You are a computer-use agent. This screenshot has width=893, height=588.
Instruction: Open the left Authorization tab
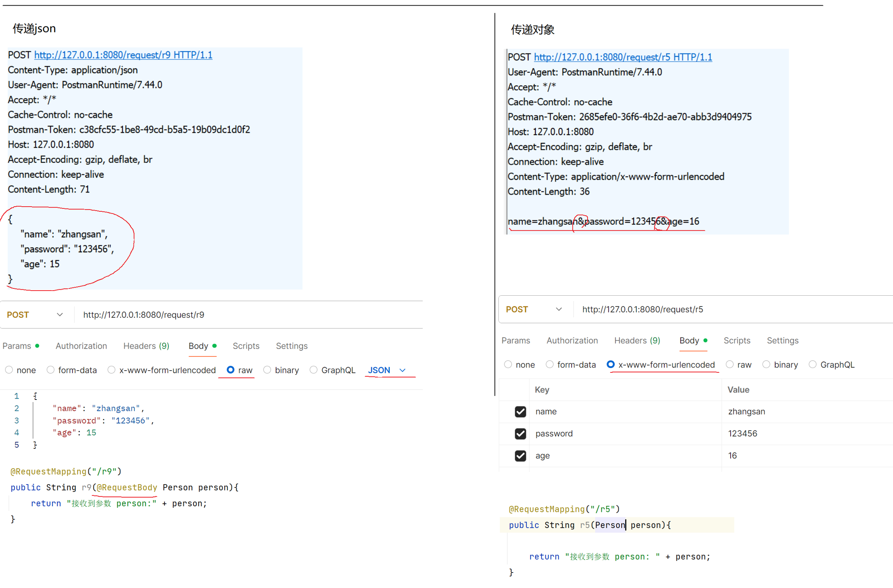point(81,346)
